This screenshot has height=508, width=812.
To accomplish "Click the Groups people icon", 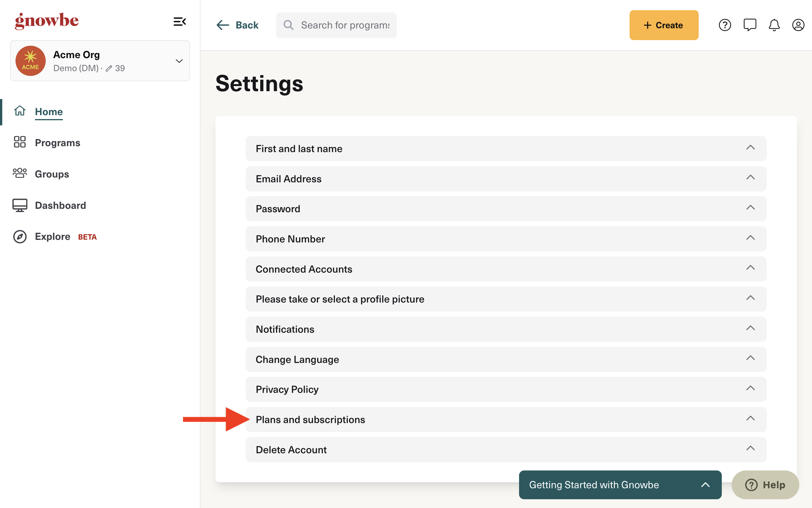I will pyautogui.click(x=20, y=173).
